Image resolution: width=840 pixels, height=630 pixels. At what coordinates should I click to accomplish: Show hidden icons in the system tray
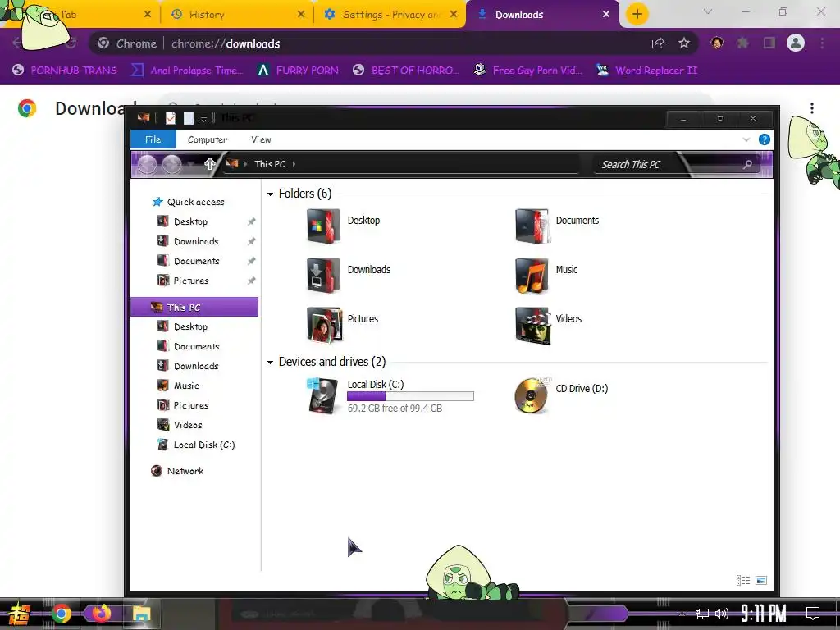pos(682,614)
